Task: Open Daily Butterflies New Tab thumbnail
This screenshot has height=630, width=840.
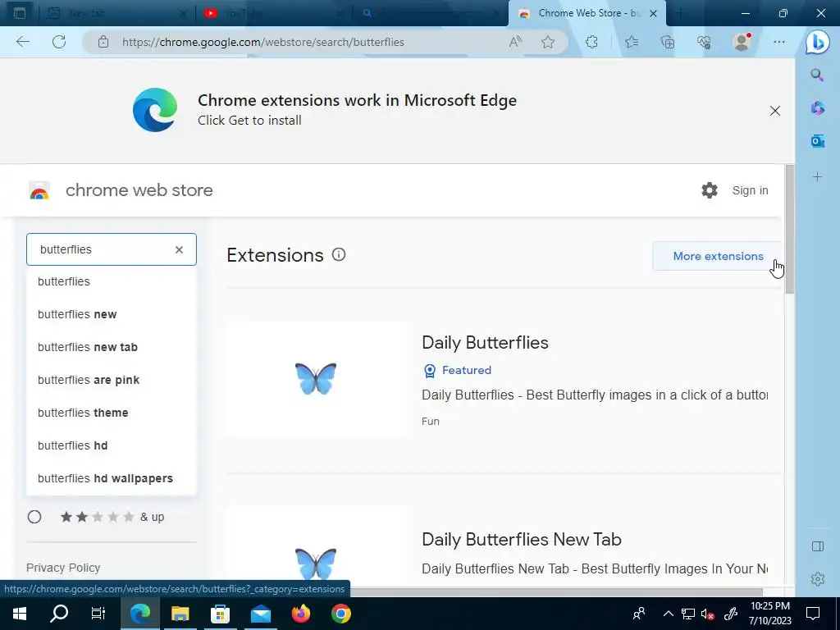Action: click(316, 546)
